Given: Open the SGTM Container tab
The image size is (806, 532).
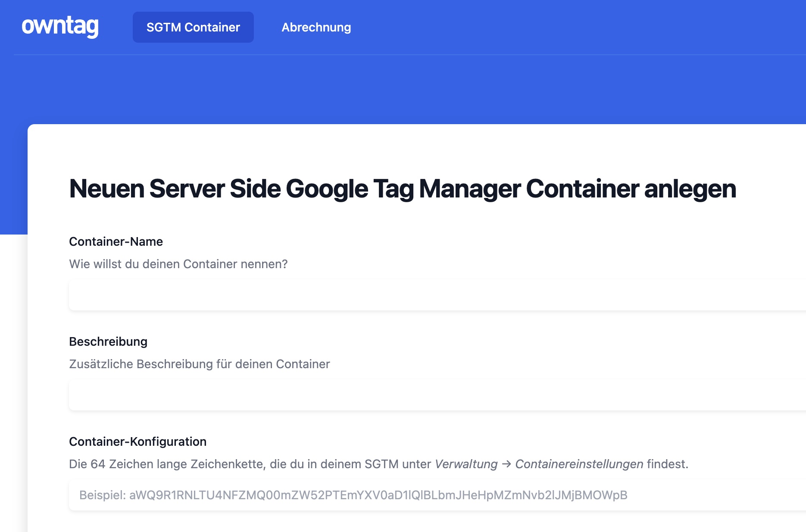Looking at the screenshot, I should (193, 27).
